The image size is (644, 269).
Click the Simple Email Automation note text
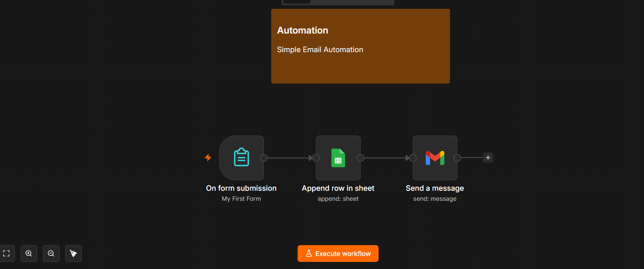point(320,50)
